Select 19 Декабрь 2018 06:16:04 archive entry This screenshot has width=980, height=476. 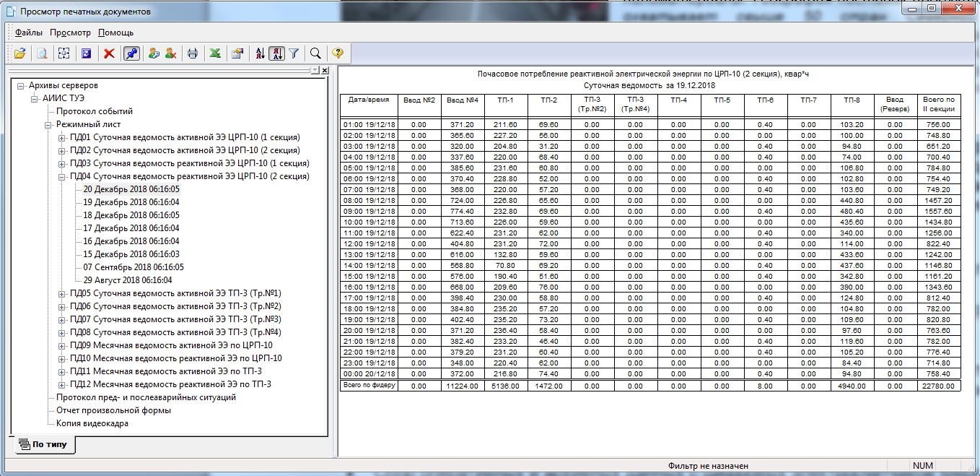tap(131, 202)
